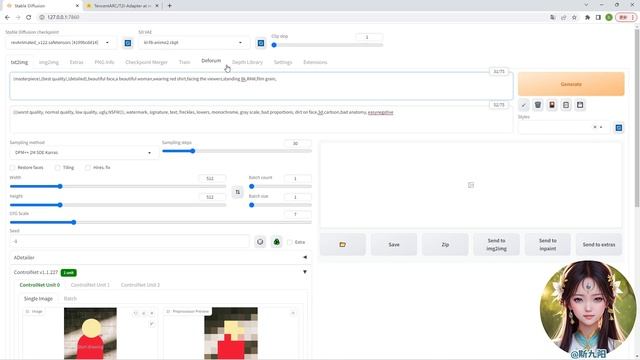The image size is (640, 360).
Task: Click the Clip skip slider handle
Action: [274, 45]
